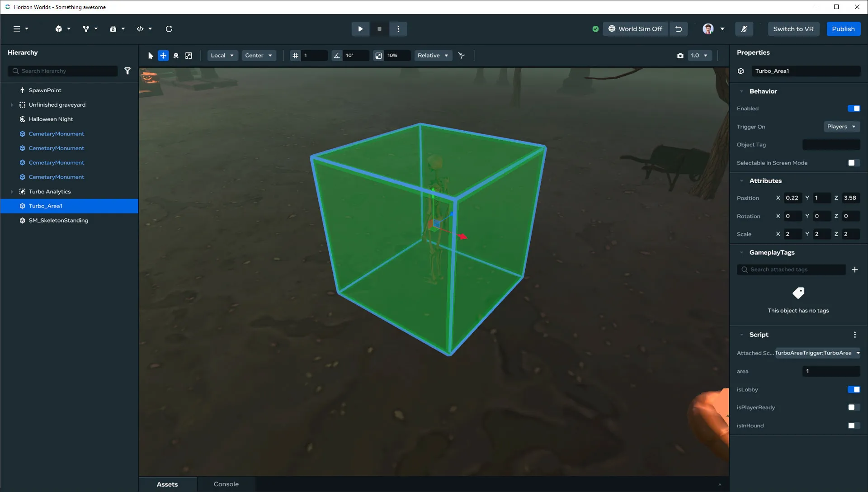
Task: Click Switch to VR button
Action: tap(794, 28)
